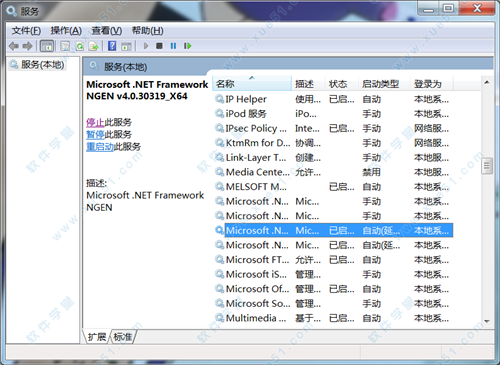Open the 文件(F) menu

pyautogui.click(x=26, y=31)
